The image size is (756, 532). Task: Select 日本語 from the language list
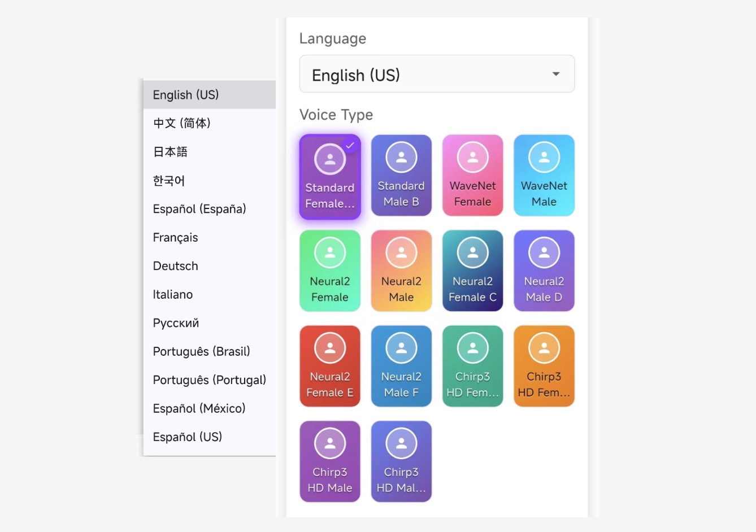click(170, 151)
